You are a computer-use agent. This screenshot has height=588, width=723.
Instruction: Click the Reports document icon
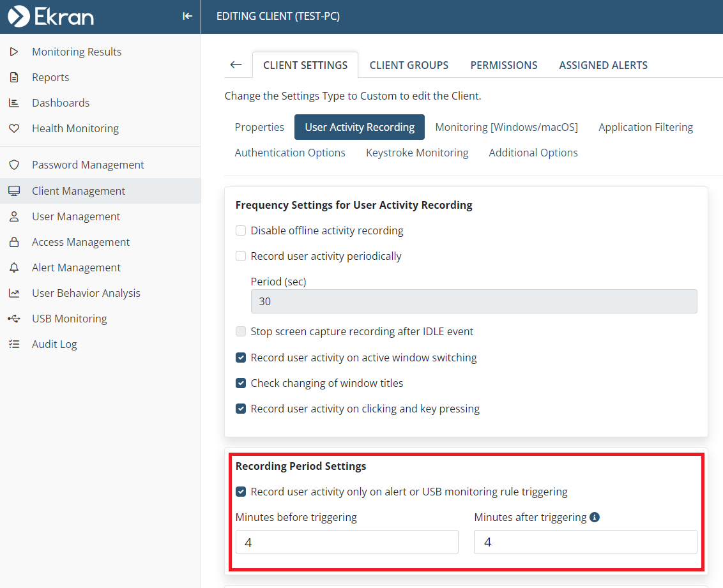pyautogui.click(x=14, y=77)
